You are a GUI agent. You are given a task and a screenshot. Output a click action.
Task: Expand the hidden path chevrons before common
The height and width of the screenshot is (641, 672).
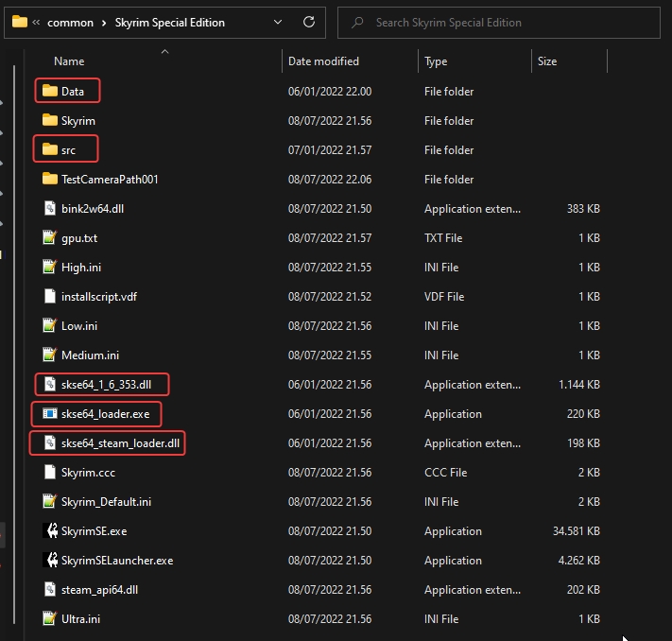37,22
